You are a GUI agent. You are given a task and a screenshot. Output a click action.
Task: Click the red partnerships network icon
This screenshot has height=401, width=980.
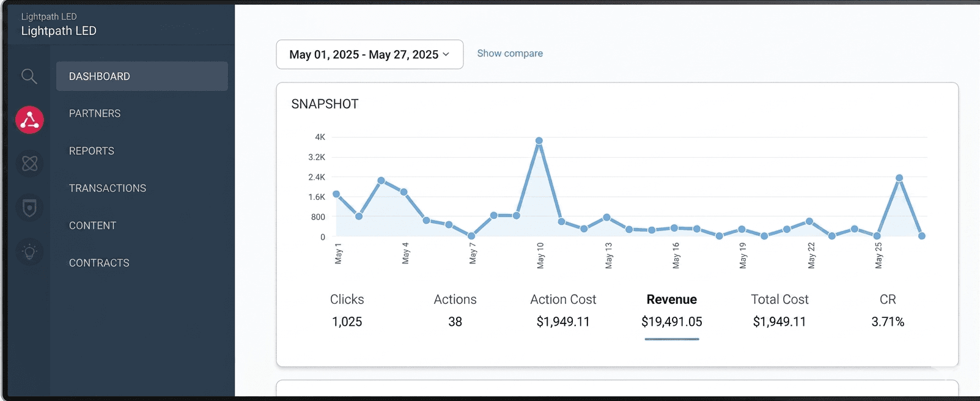click(x=29, y=120)
